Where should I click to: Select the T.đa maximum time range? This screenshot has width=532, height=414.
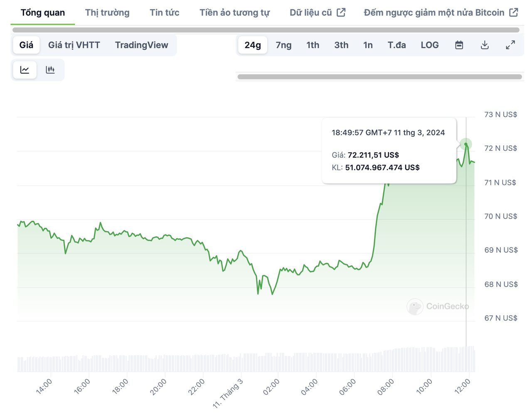coord(397,45)
